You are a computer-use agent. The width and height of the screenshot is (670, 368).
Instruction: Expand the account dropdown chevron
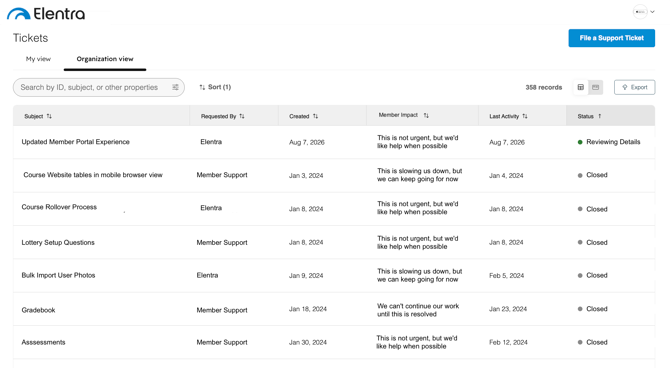(652, 12)
